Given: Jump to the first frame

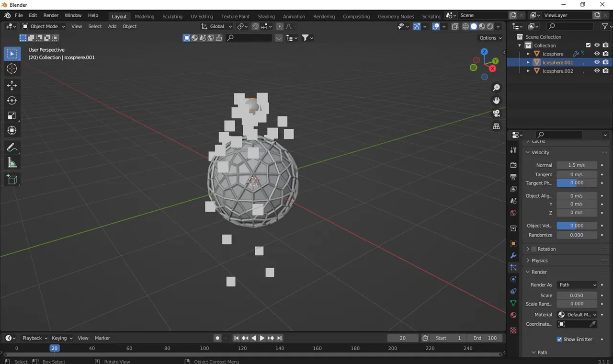Looking at the screenshot, I should (236, 338).
